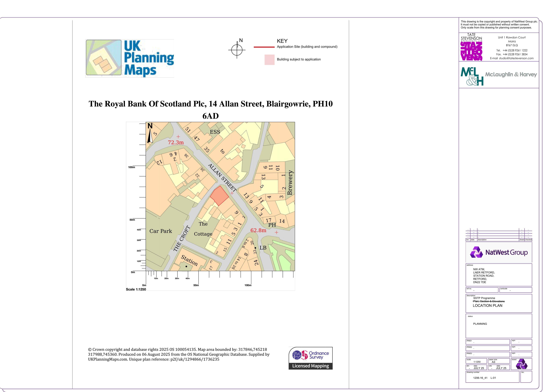Click the Brewery label on the map
Image resolution: width=555 pixels, height=392 pixels.
(290, 182)
